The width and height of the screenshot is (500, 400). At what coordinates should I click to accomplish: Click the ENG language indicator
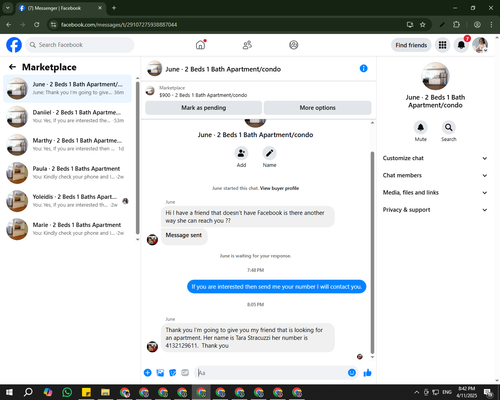[x=447, y=392]
